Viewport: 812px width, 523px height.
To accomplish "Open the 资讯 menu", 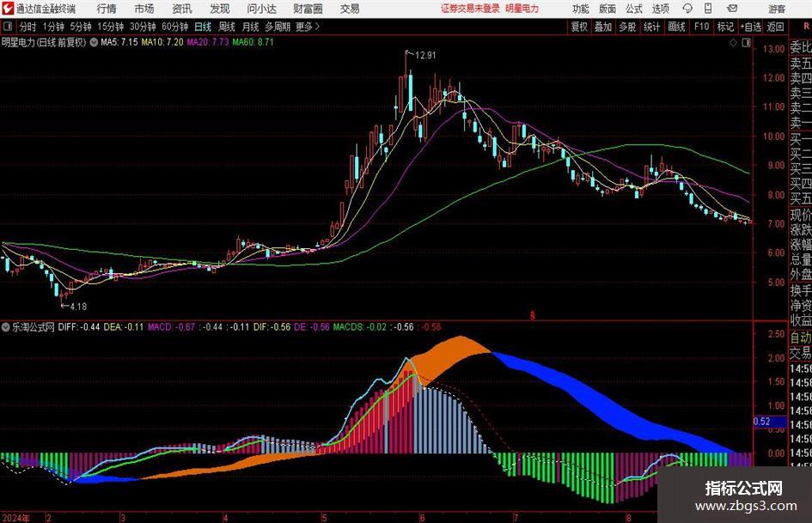I will coord(182,9).
